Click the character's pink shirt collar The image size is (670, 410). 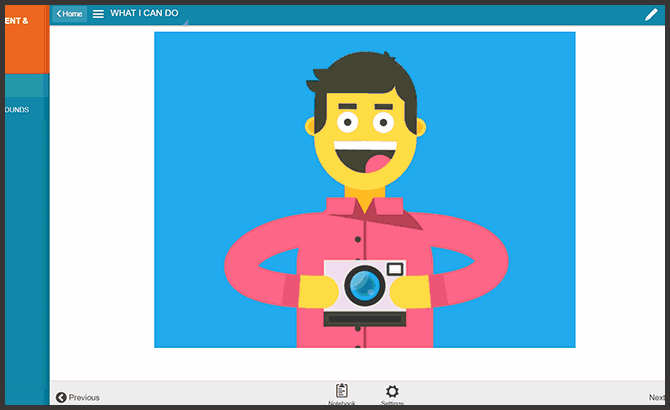point(365,207)
